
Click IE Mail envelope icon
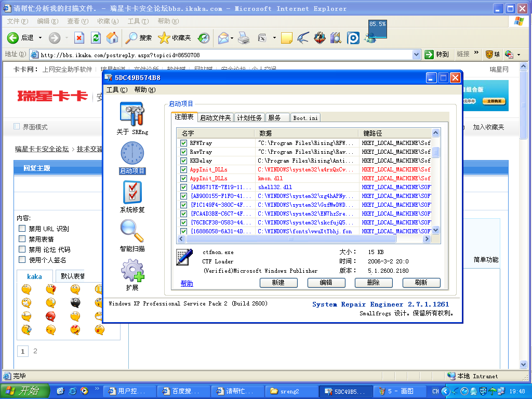coord(223,37)
